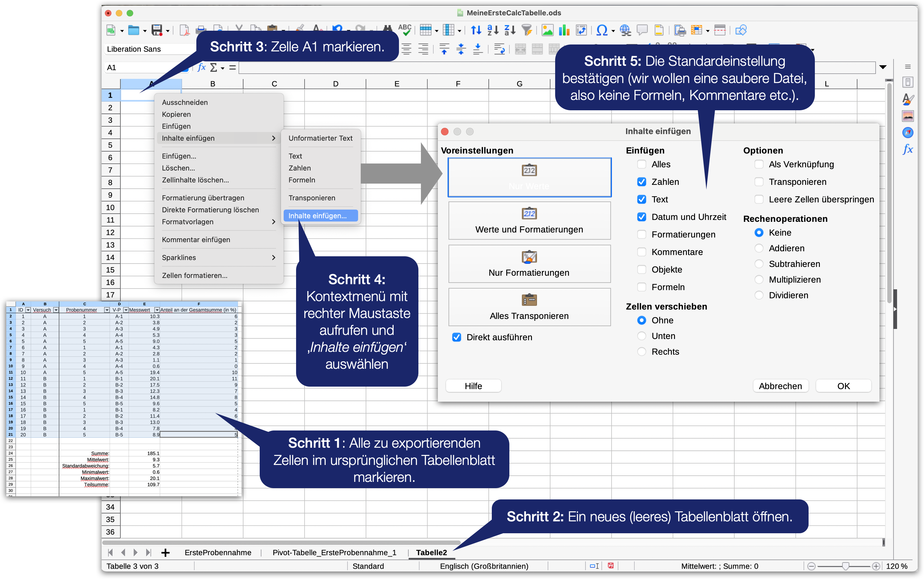This screenshot has height=579, width=924.
Task: Choose Inhalte einfügen... in the submenu
Action: 321,216
